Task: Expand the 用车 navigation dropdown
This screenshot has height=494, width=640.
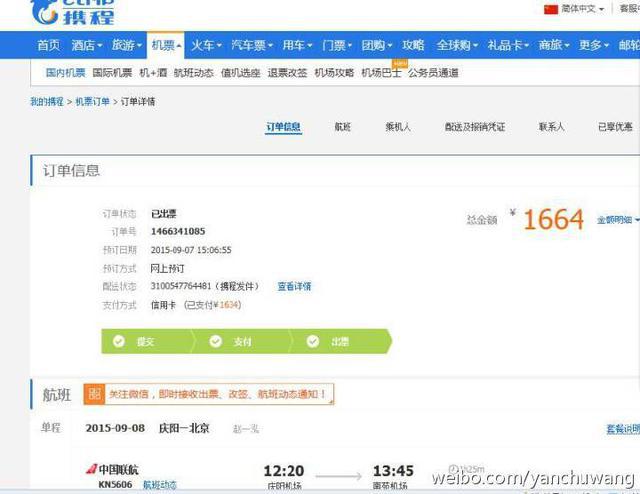Action: pos(297,45)
